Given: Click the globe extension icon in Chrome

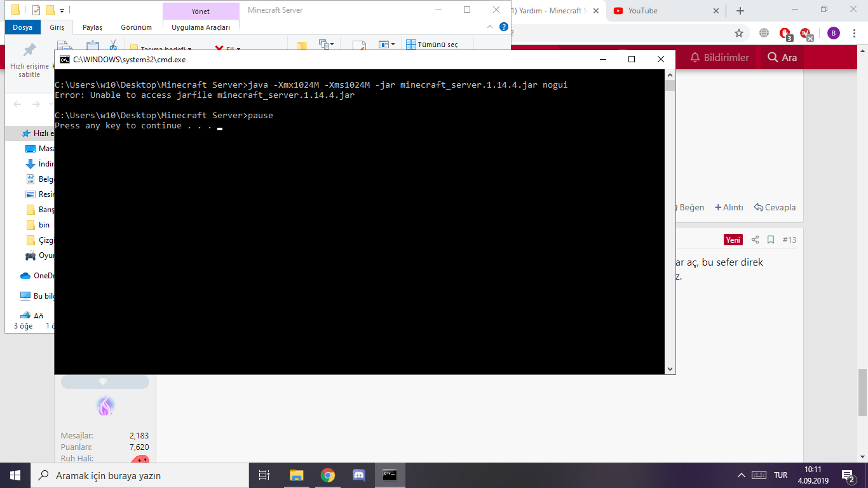Looking at the screenshot, I should click(x=764, y=33).
